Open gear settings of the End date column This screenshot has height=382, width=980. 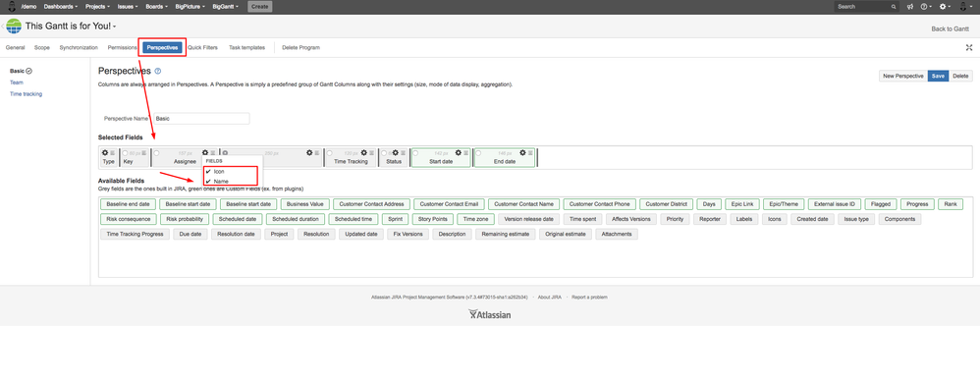pyautogui.click(x=522, y=152)
